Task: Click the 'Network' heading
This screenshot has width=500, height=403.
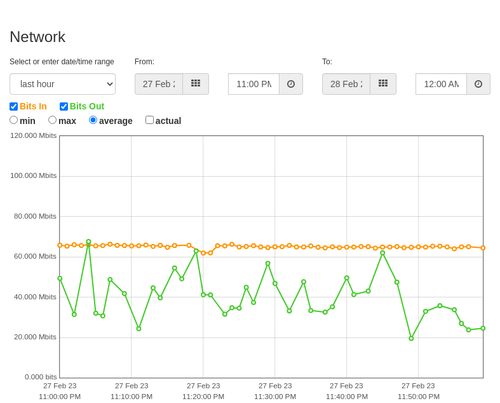Action: [37, 37]
